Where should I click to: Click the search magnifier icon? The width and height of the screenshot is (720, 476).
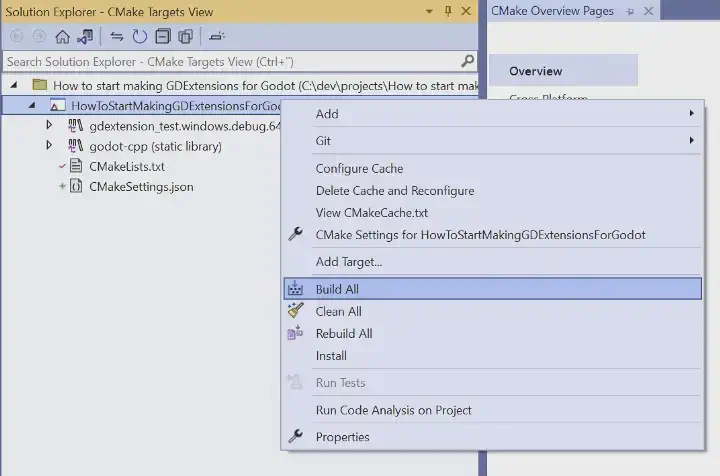click(467, 61)
